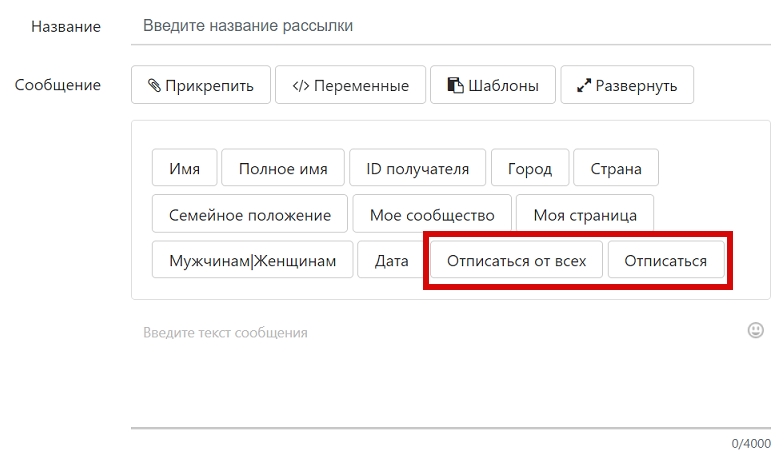Select the Страна variable button

click(615, 168)
